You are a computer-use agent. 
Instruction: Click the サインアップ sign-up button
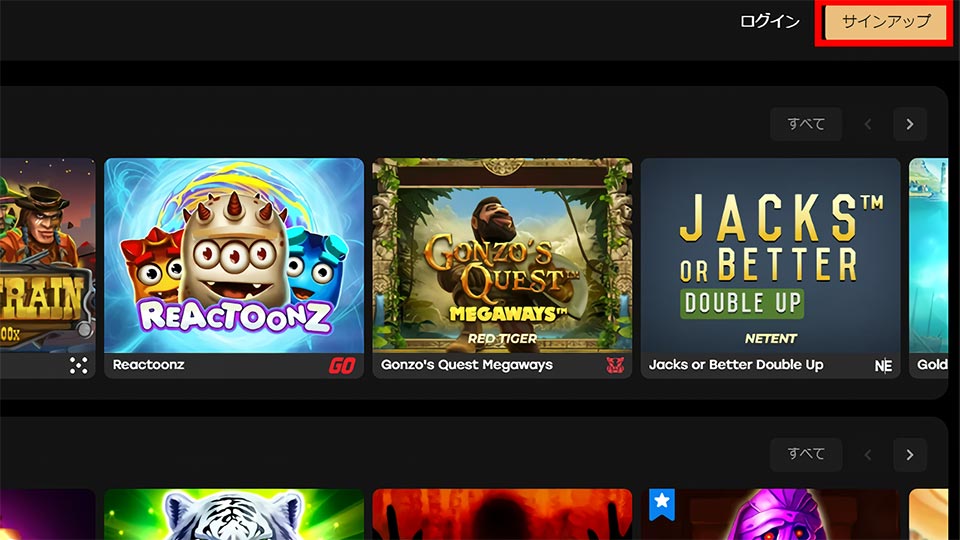pos(885,22)
